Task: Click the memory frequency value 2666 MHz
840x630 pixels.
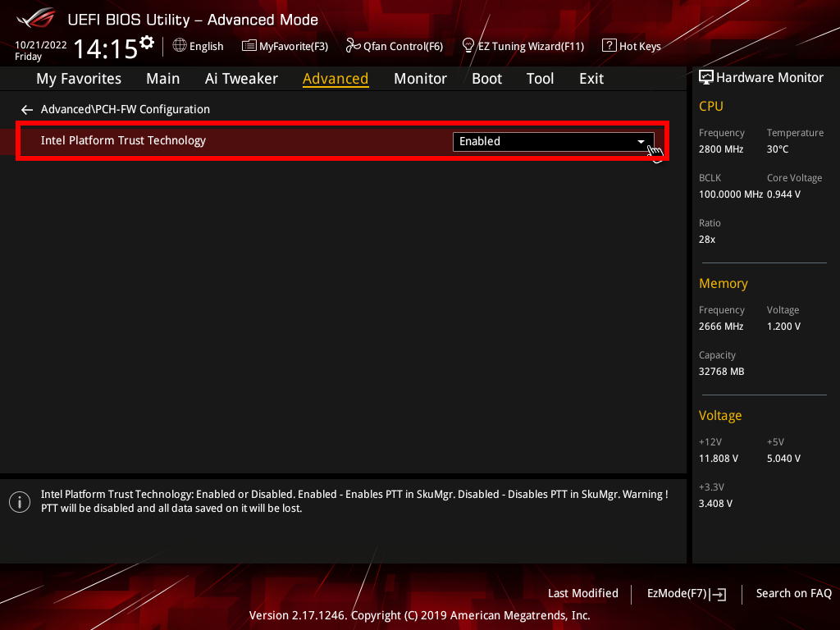Action: pyautogui.click(x=721, y=326)
